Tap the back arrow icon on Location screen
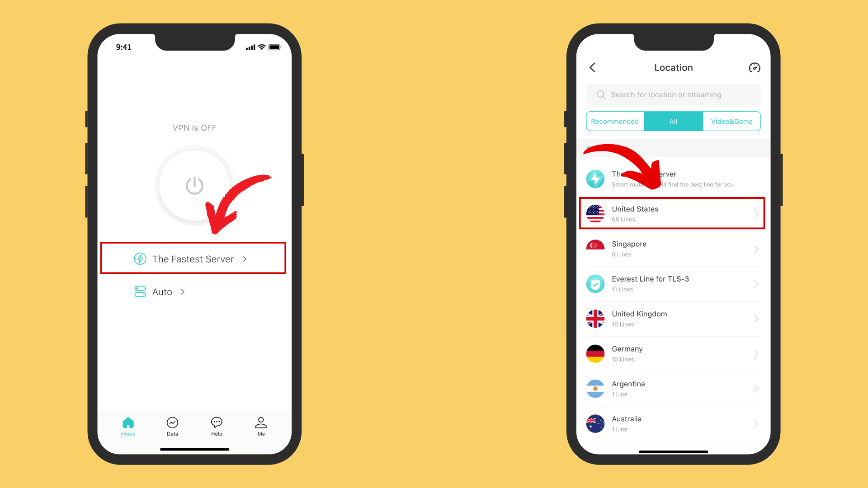Viewport: 868px width, 488px height. point(593,67)
